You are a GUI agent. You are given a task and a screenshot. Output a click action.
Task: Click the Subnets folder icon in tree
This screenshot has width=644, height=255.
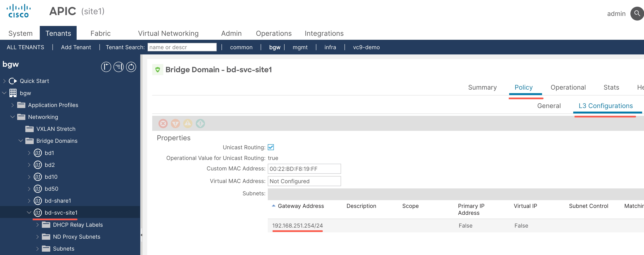(x=46, y=249)
